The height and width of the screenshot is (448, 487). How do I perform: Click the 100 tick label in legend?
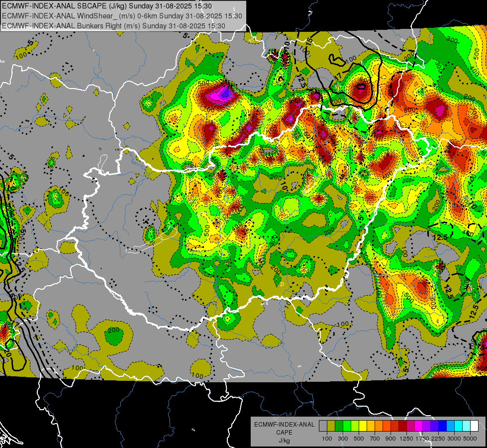pos(327,439)
